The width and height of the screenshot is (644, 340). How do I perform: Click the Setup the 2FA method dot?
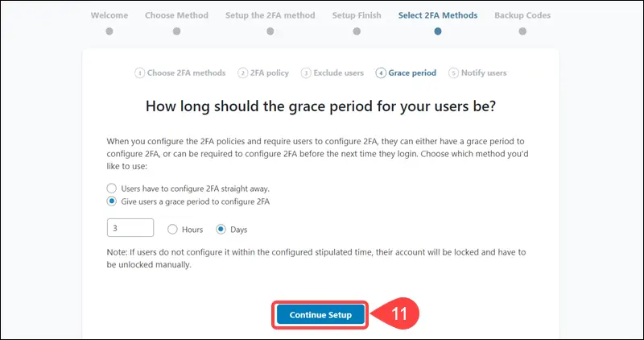tap(270, 31)
